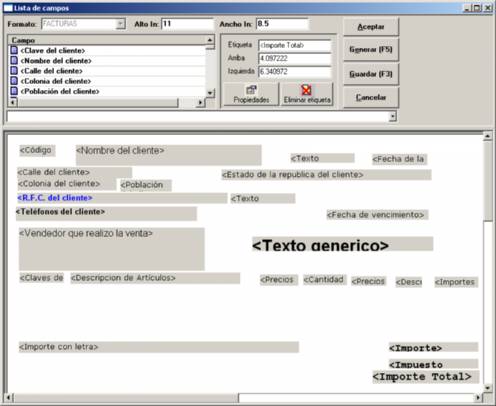Click the Etiqueta text field
The width and height of the screenshot is (496, 406).
pos(295,45)
